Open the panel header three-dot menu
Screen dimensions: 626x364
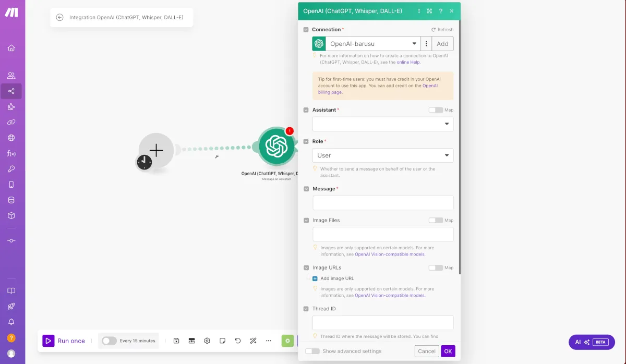pos(419,11)
